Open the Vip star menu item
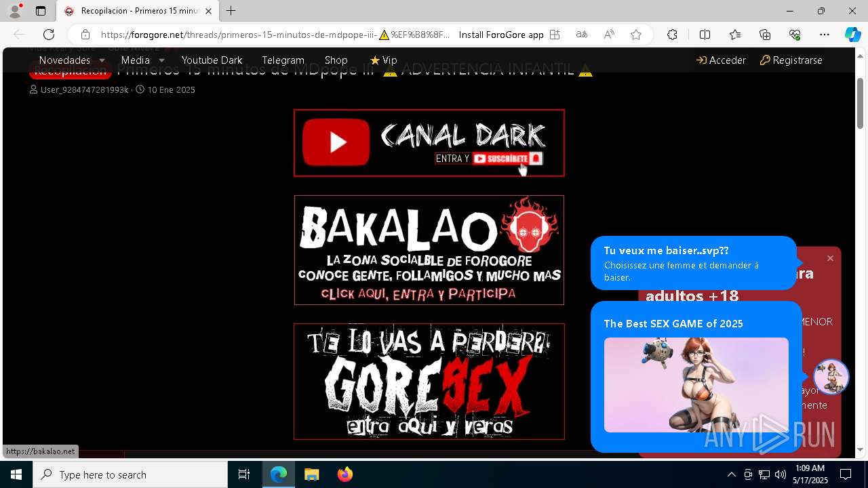 (383, 60)
